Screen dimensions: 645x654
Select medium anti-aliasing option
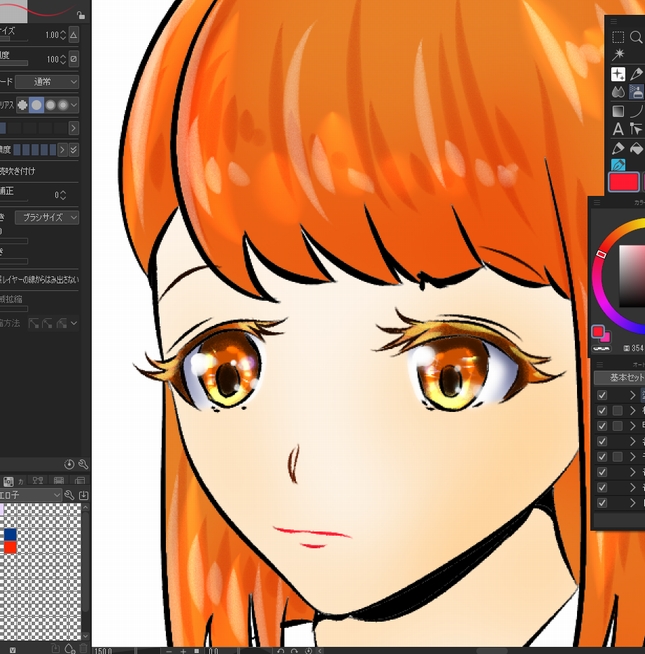pyautogui.click(x=50, y=105)
